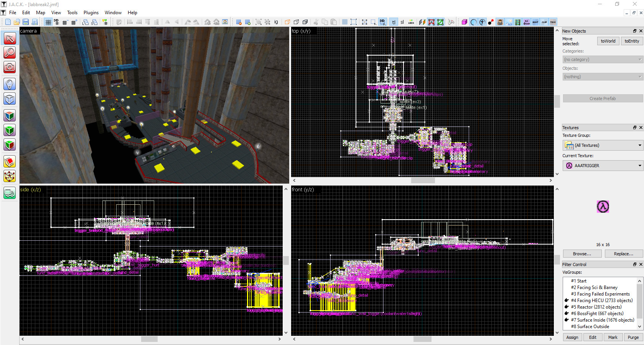
Task: Select the blue wireframe Block tool
Action: [10, 99]
